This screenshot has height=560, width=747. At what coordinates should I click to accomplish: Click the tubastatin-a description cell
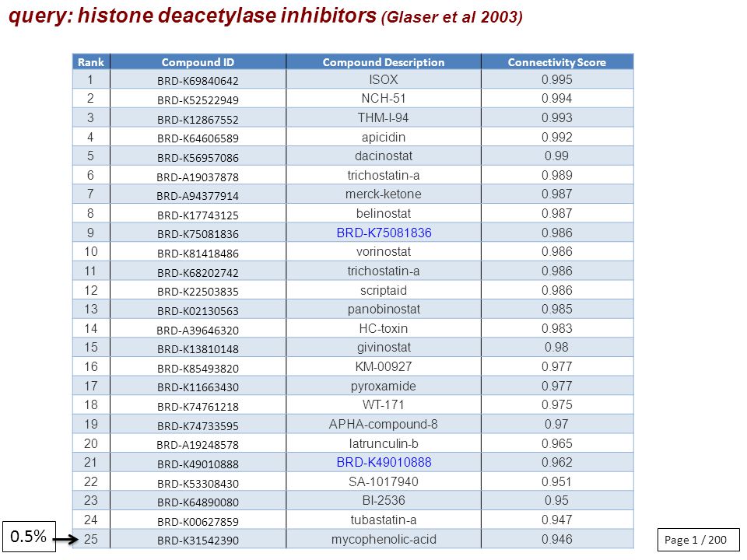[x=384, y=520]
